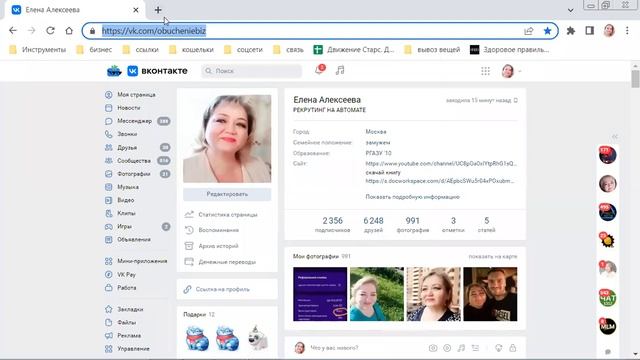Close the Елена Алексеева tab
Screen dimensions: 640x360
[136, 10]
